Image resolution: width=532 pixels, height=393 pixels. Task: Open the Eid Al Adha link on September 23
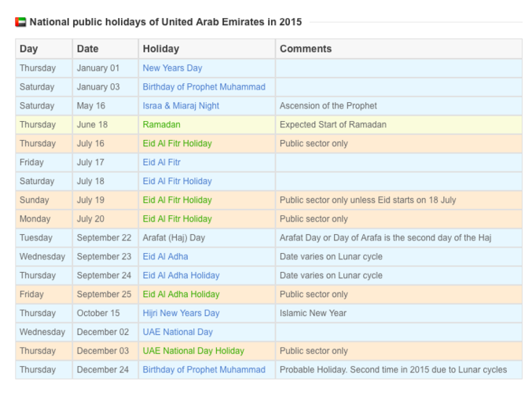[x=165, y=256]
